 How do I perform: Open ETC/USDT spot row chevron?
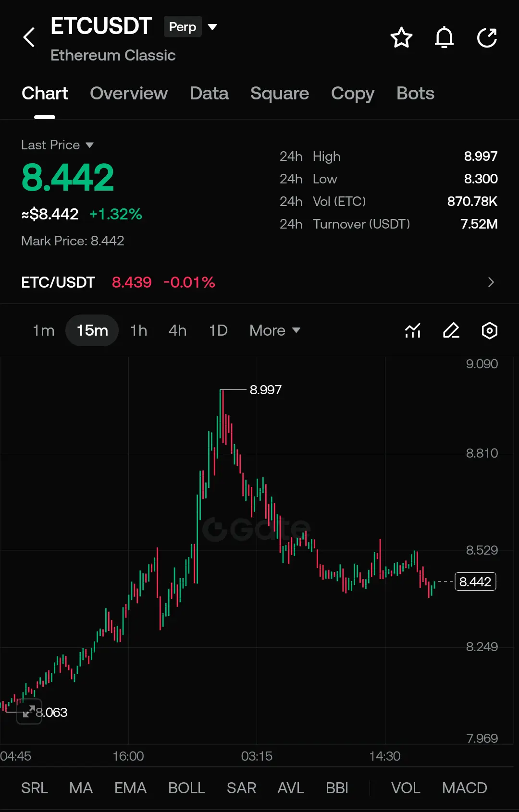pos(491,282)
